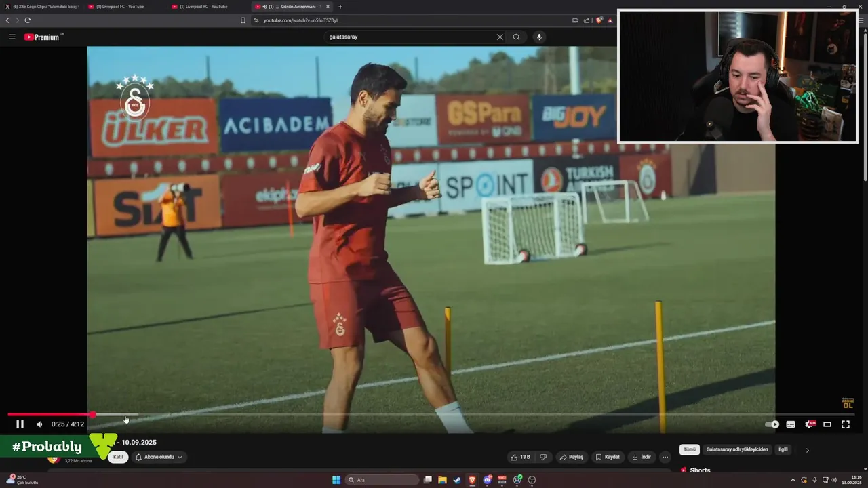Image resolution: width=868 pixels, height=488 pixels.
Task: Toggle subtitles in the player
Action: [x=791, y=424]
